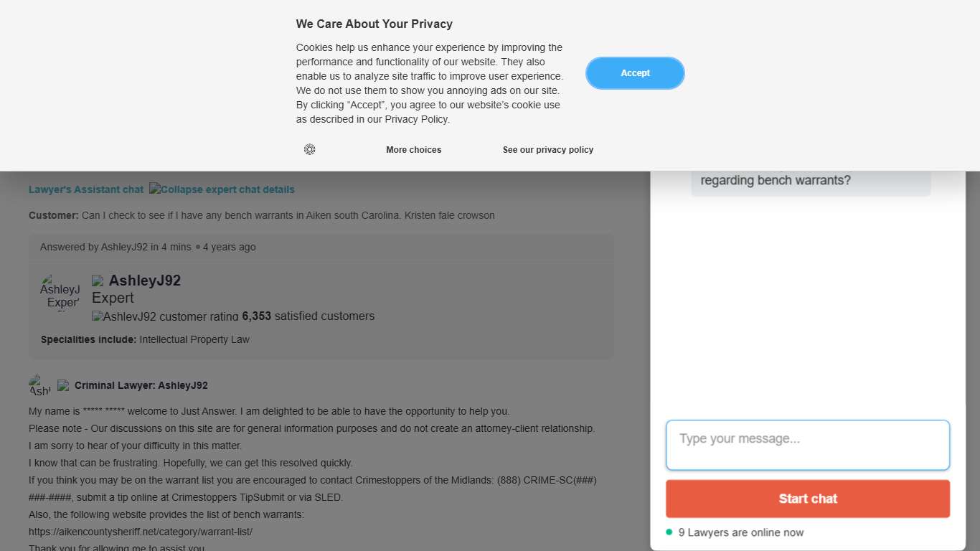Focus the Type your message field

click(x=808, y=445)
